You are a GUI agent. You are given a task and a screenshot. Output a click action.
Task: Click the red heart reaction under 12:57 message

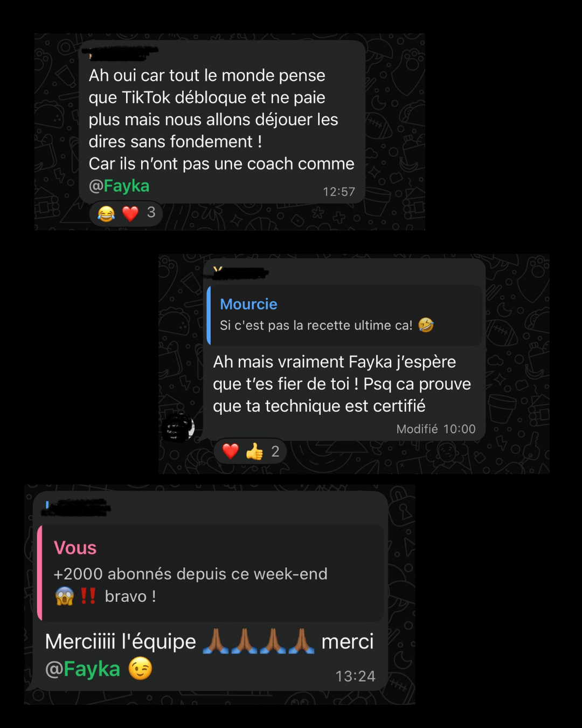(130, 214)
